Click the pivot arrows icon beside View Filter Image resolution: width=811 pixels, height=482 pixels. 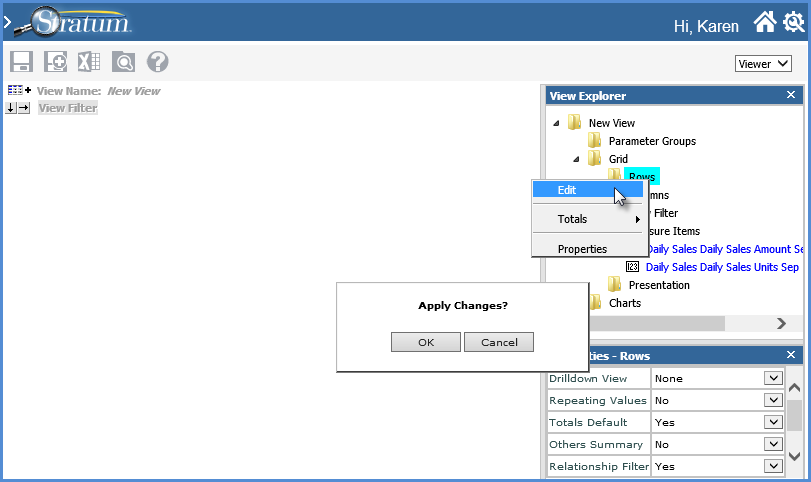[x=18, y=108]
